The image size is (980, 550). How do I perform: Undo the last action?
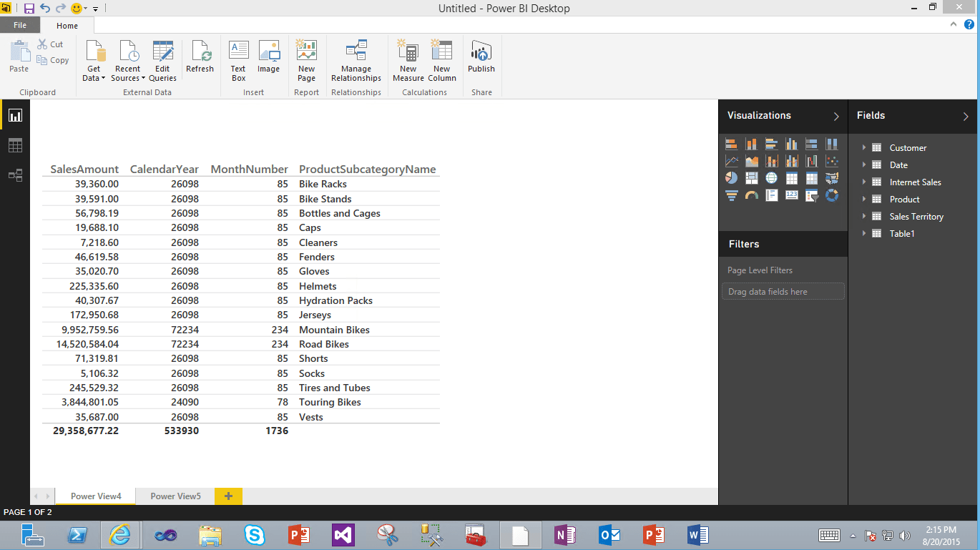pos(45,9)
